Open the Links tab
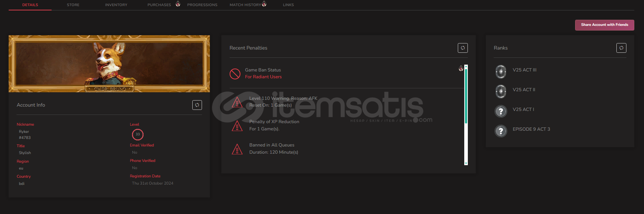Viewport: 644px width, 214px height. point(288,5)
